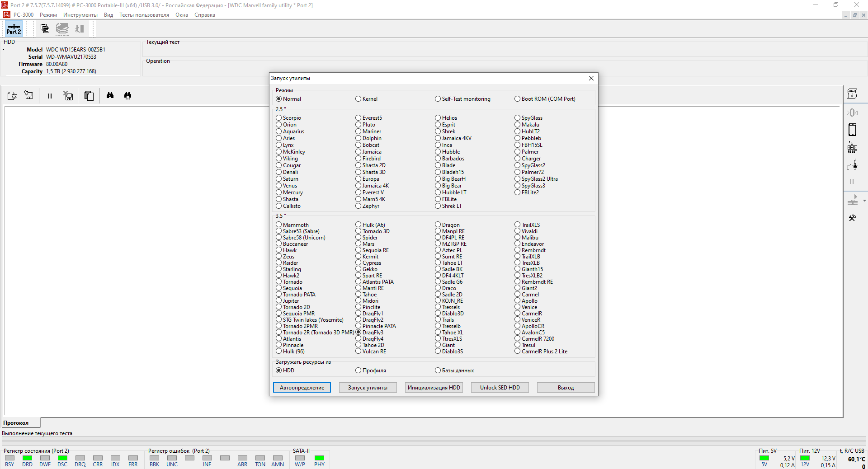Click the first binoculars search icon
Image resolution: width=868 pixels, height=469 pixels.
click(110, 95)
